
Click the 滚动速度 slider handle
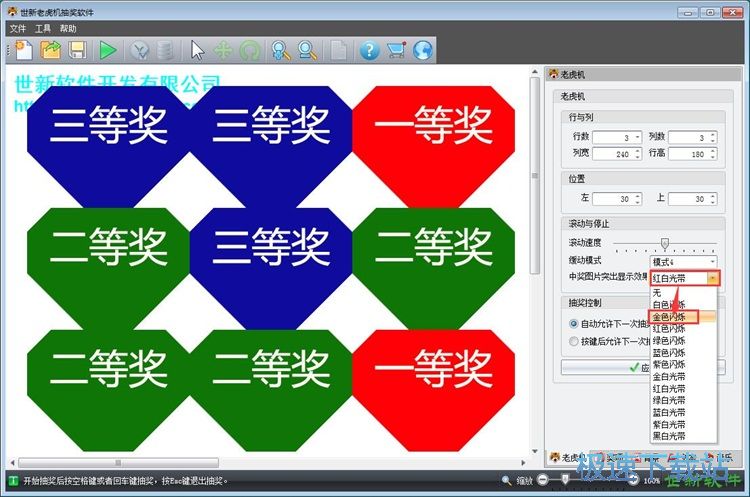point(664,243)
